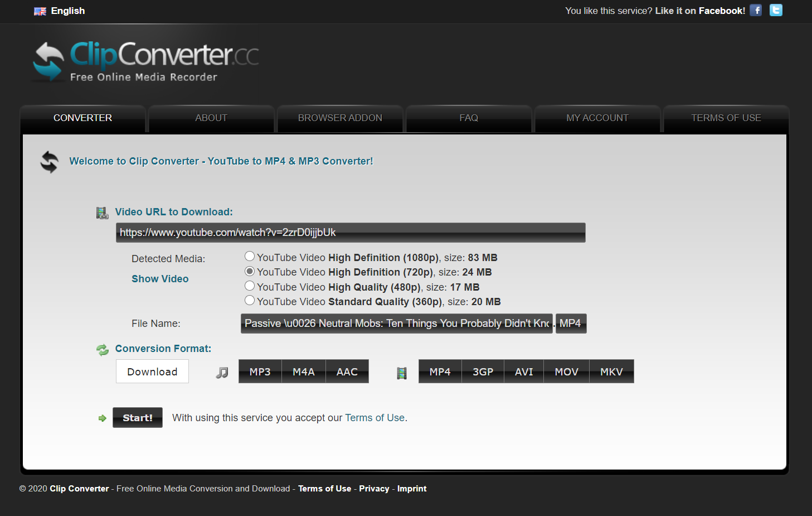Image resolution: width=812 pixels, height=516 pixels.
Task: Open the MY ACCOUNT tab
Action: click(x=597, y=118)
